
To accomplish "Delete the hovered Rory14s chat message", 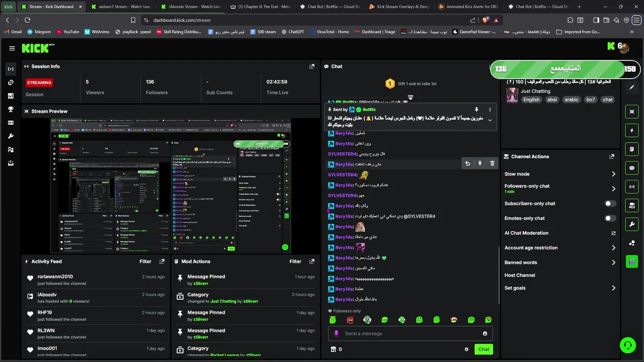I will point(492,163).
